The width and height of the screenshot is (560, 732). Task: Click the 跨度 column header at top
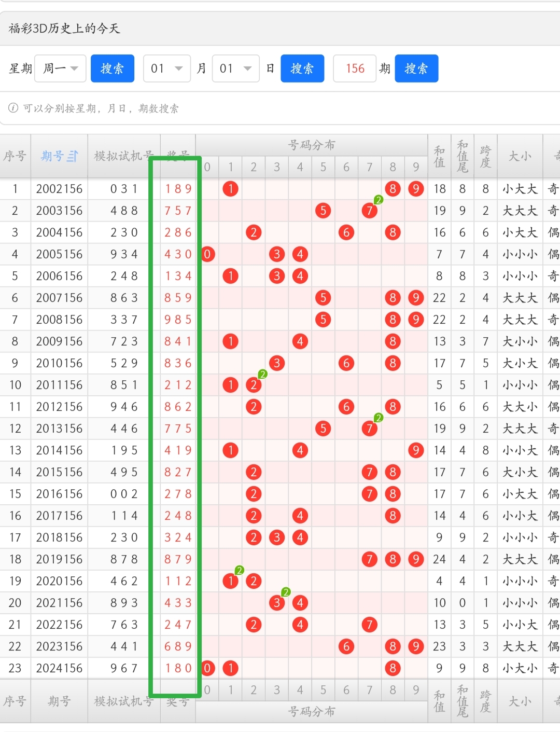[485, 156]
